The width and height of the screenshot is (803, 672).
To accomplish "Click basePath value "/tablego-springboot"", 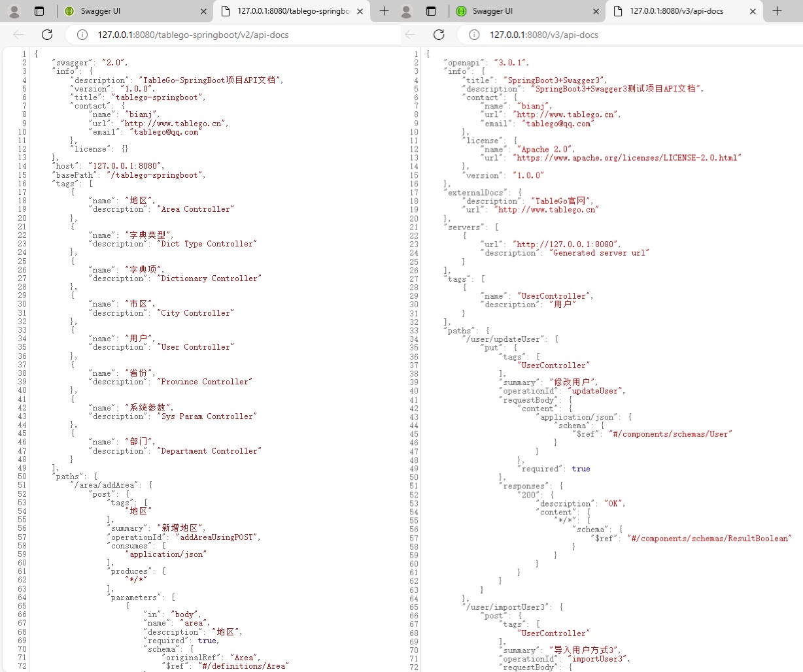I will pyautogui.click(x=156, y=175).
